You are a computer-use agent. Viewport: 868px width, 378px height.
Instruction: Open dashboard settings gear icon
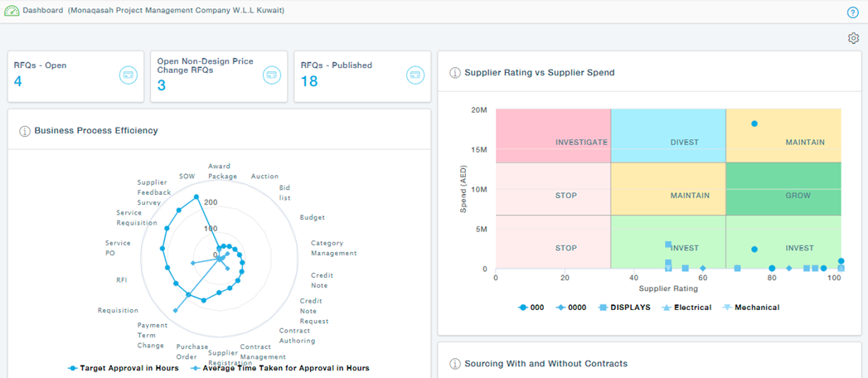[853, 38]
